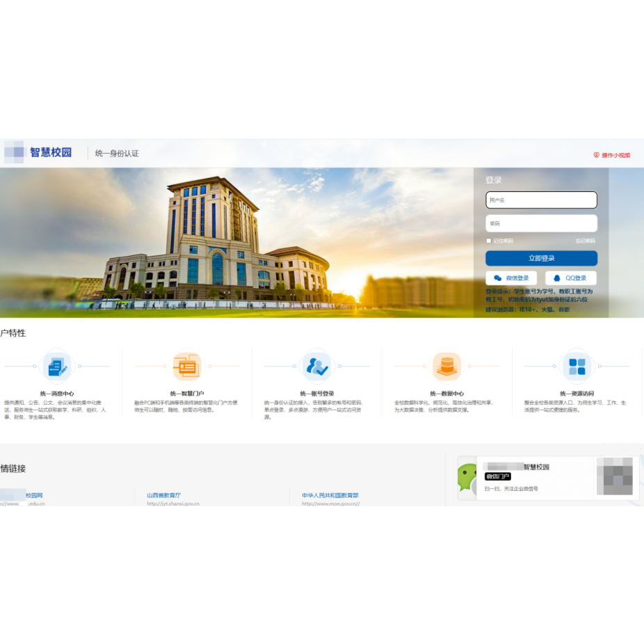The width and height of the screenshot is (644, 644).
Task: Click the 统一智慧门户 orange icon
Action: 186,366
